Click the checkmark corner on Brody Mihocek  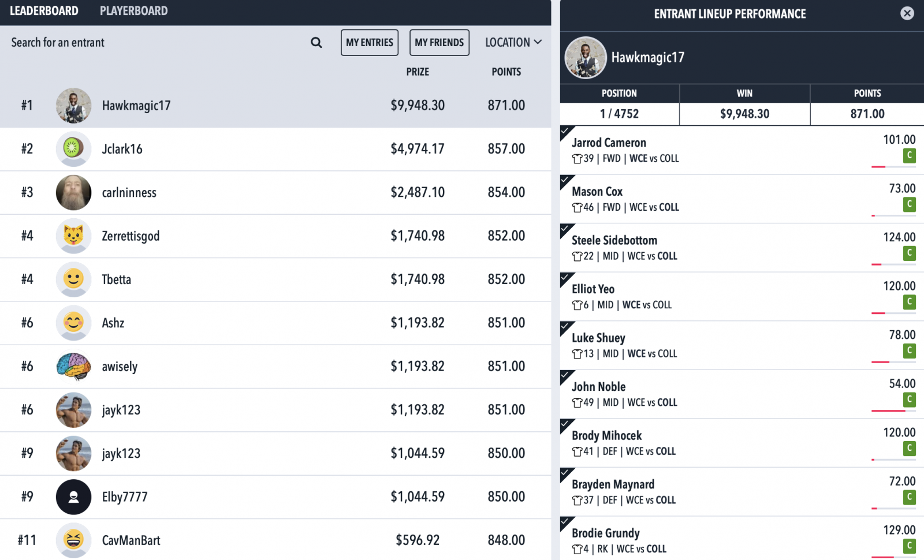coord(567,425)
